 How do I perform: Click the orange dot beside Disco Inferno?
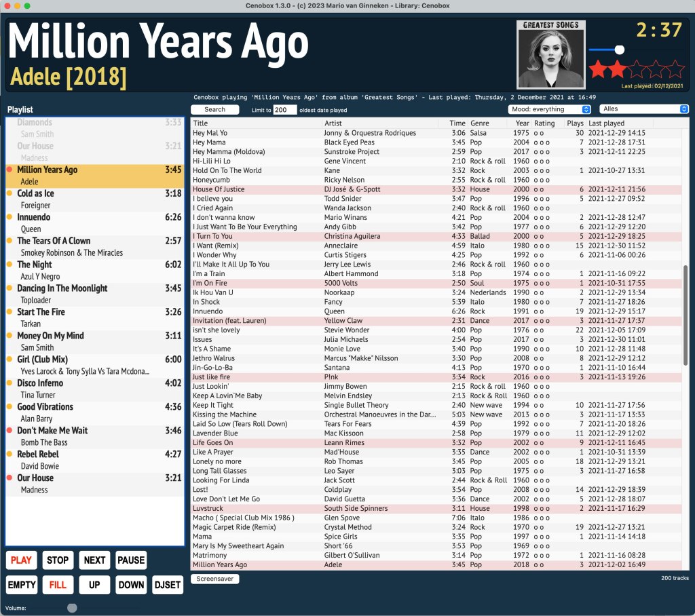10,383
